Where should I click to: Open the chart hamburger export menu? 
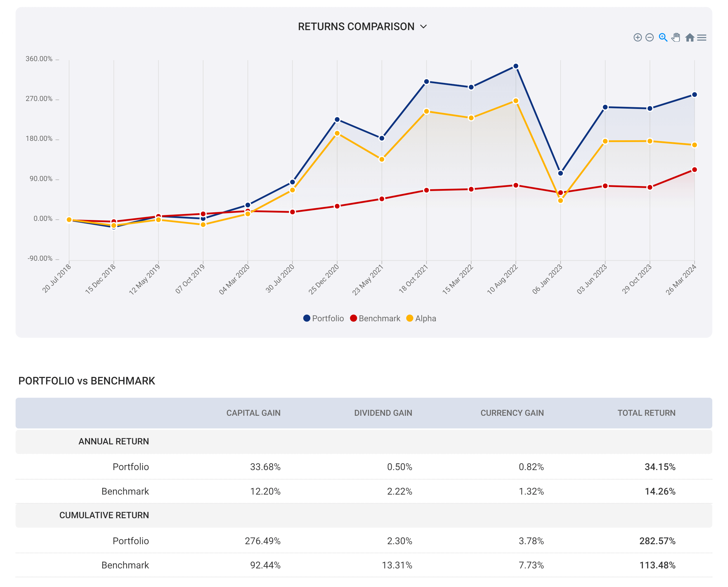(x=702, y=37)
